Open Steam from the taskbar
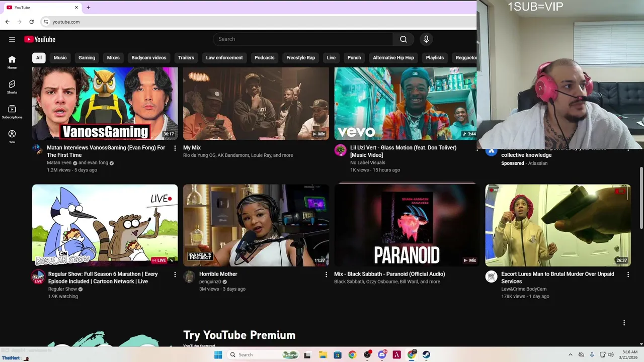Image resolution: width=644 pixels, height=362 pixels. pos(426,354)
